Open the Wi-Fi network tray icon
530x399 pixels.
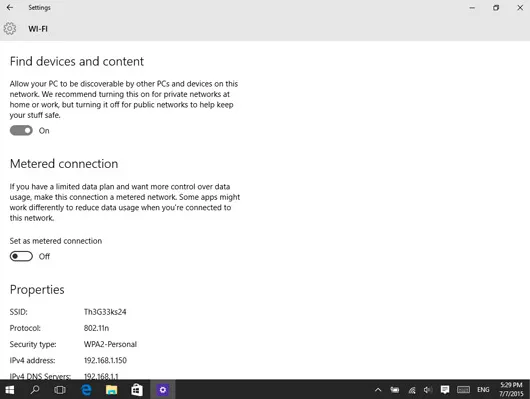(412, 390)
